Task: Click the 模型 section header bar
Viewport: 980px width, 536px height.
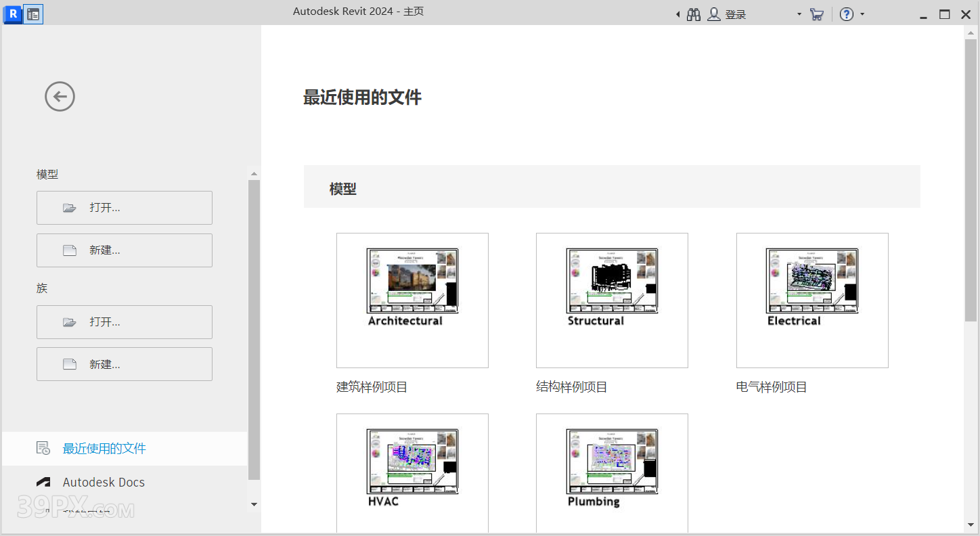Action: click(x=612, y=187)
